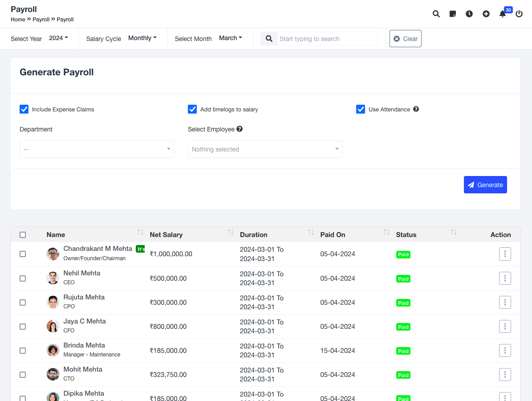Viewport: 532px width, 401px height.
Task: Open notifications bell showing 30 alerts
Action: 502,14
